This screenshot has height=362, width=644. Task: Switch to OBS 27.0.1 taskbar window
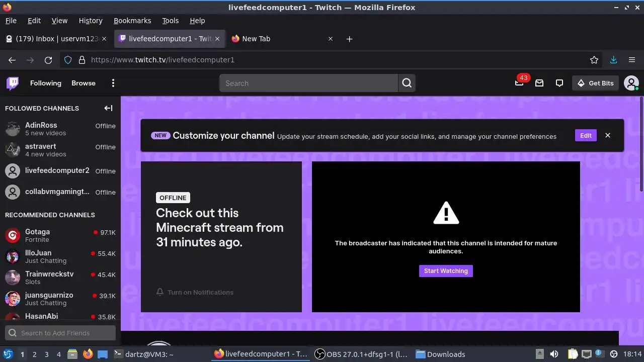point(361,354)
